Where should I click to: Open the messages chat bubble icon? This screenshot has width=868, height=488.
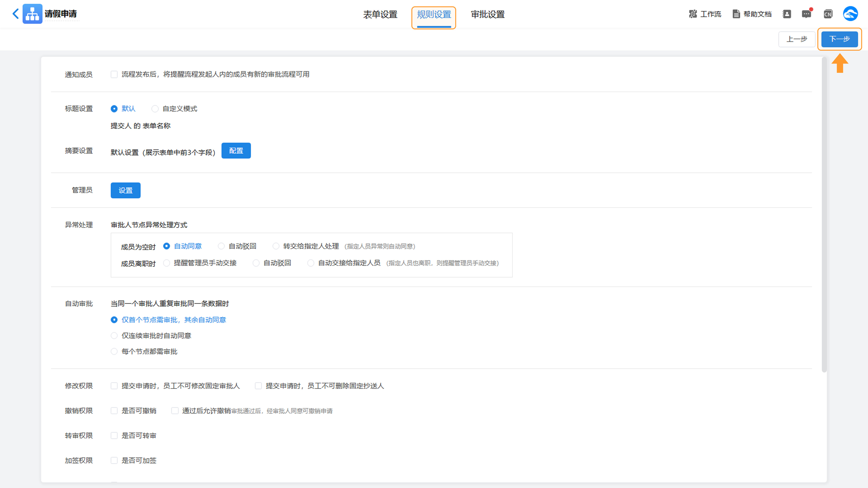coord(806,14)
